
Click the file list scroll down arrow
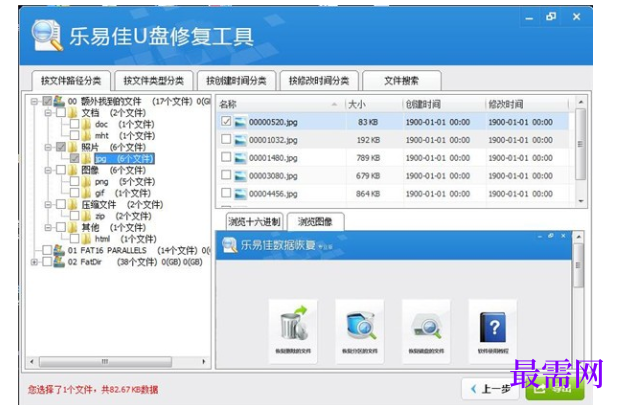(581, 201)
